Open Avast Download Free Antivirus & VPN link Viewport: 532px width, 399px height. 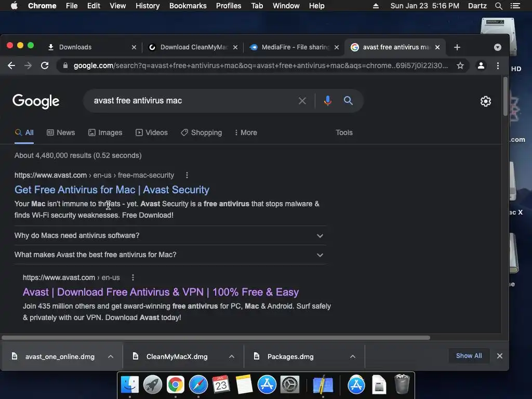click(x=161, y=292)
